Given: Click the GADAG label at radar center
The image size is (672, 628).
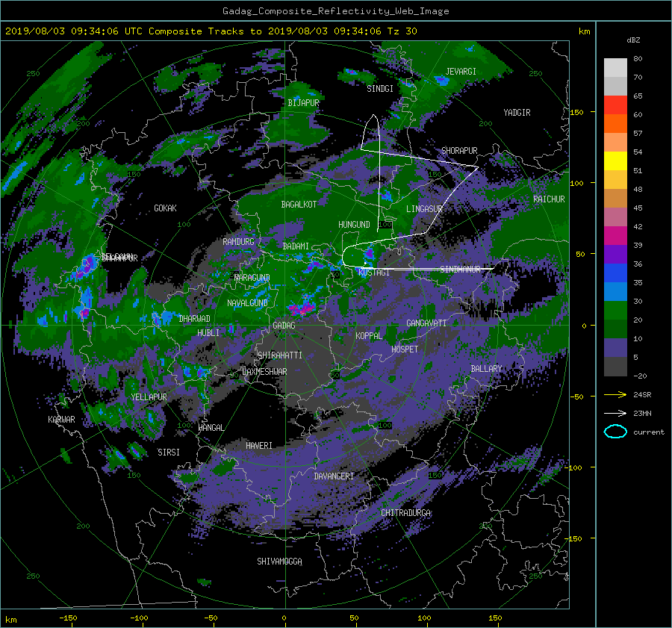Looking at the screenshot, I should click(284, 326).
